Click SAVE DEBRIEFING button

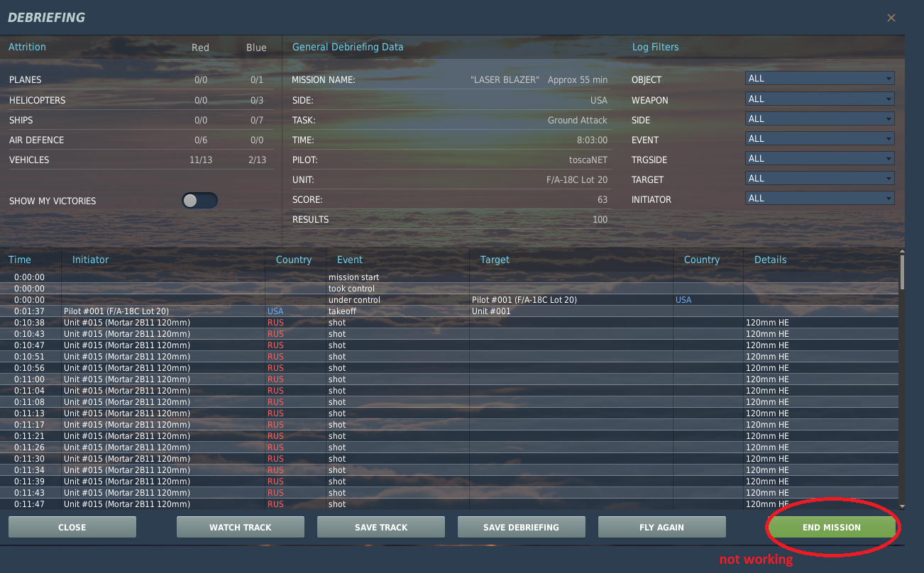coord(521,527)
